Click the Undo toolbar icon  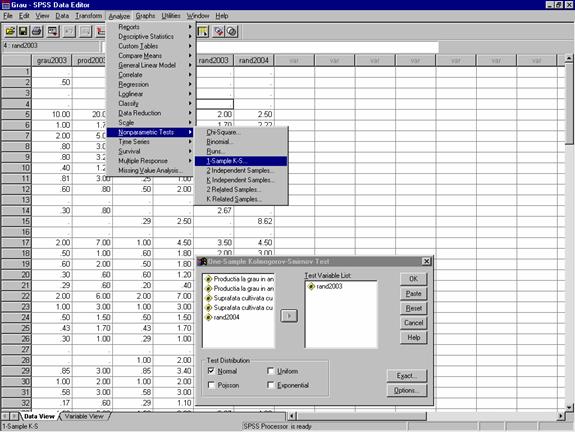pyautogui.click(x=69, y=32)
